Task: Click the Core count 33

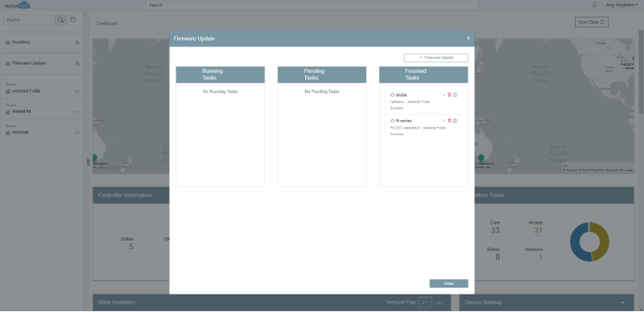Action: [x=495, y=230]
